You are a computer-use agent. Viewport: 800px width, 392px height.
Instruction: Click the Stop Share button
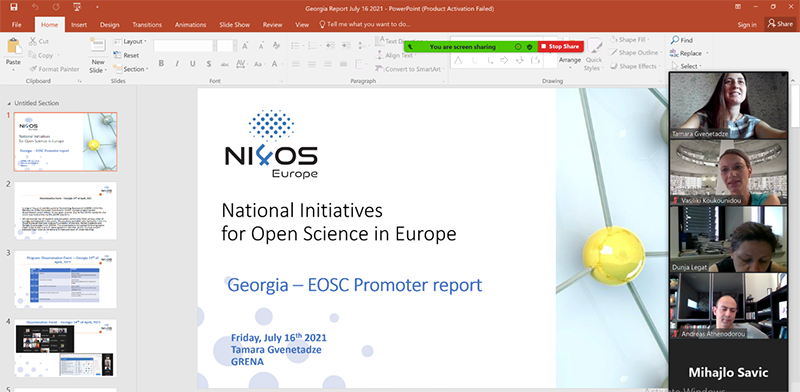tap(560, 46)
